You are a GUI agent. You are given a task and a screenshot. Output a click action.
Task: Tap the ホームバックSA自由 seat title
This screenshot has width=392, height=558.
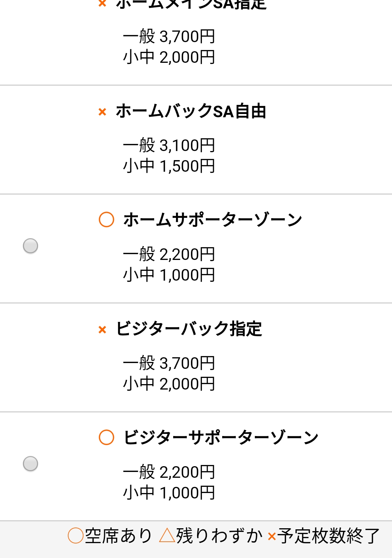pyautogui.click(x=191, y=111)
